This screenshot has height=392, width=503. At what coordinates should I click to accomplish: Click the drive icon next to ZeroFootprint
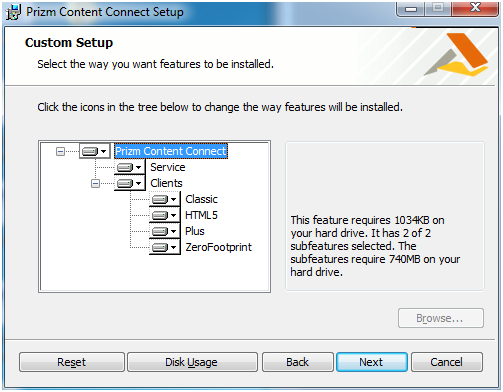(160, 247)
